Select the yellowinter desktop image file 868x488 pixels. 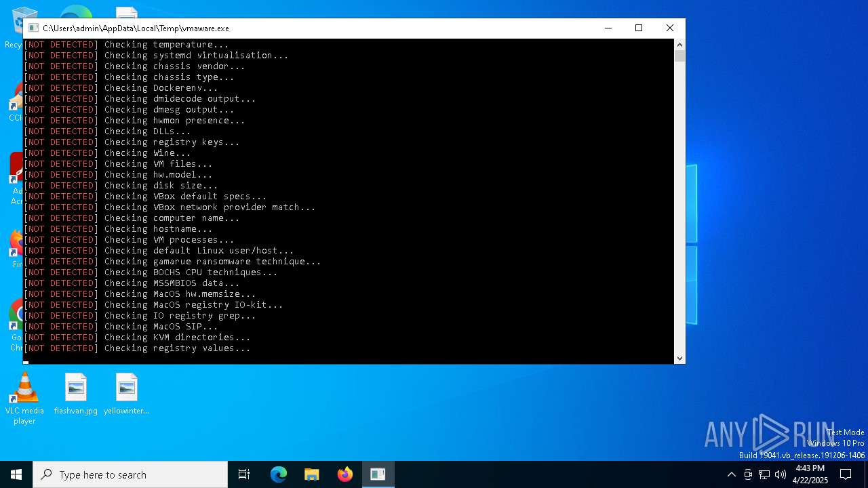coord(126,394)
